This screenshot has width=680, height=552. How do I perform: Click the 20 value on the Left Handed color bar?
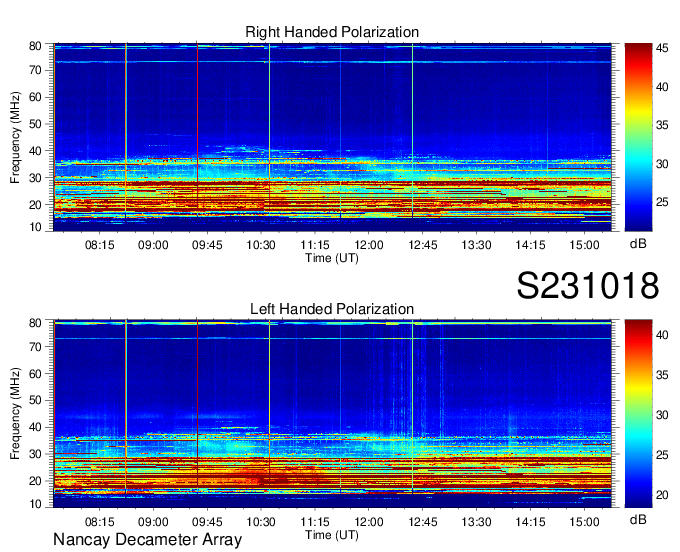tap(662, 495)
